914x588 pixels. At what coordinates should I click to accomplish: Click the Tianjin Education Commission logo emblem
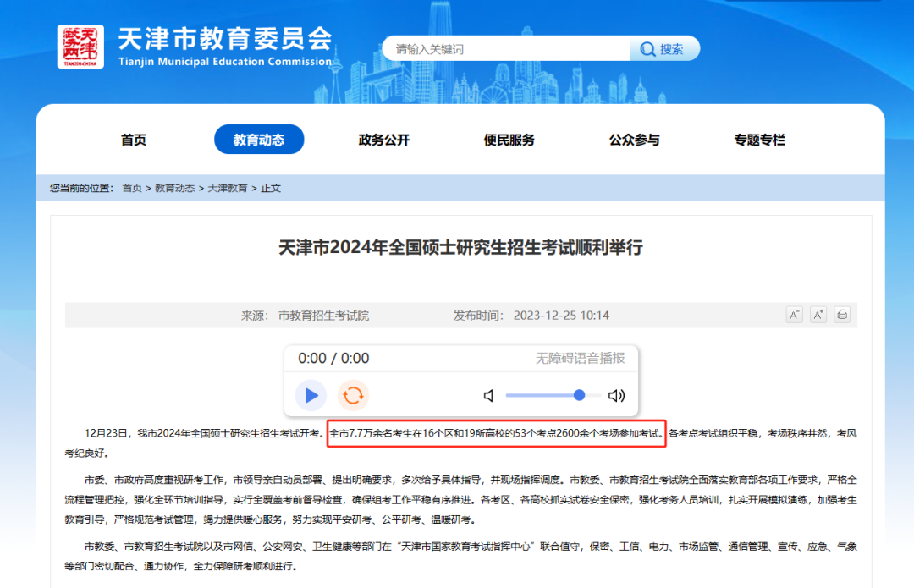coord(80,47)
